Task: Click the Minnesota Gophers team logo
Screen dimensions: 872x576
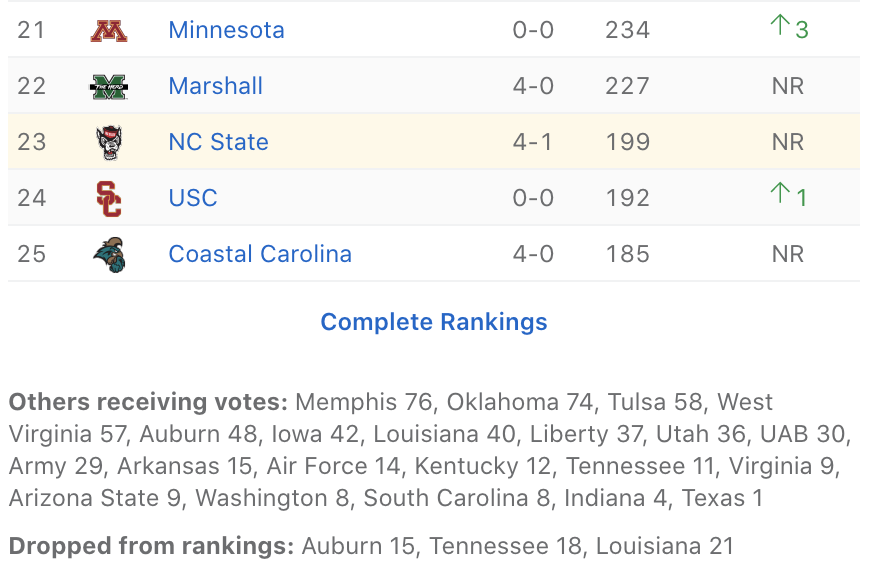Action: click(108, 31)
